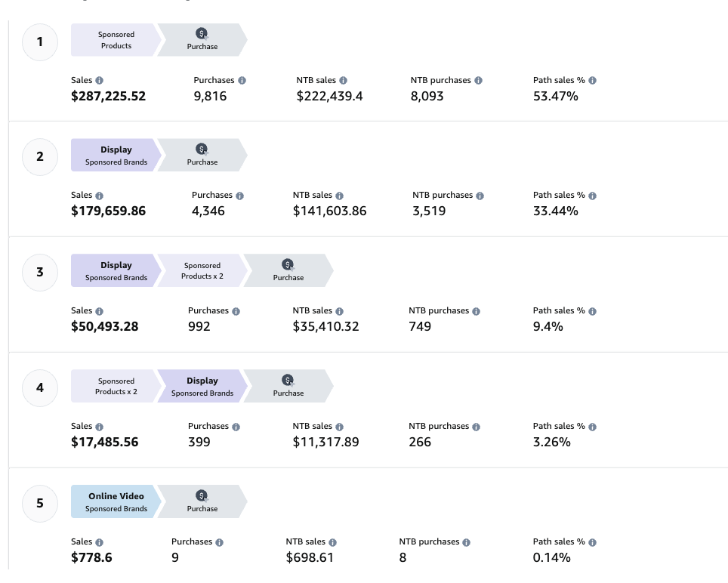Click info icon beside Sales in path 1
728x583 pixels.
100,81
